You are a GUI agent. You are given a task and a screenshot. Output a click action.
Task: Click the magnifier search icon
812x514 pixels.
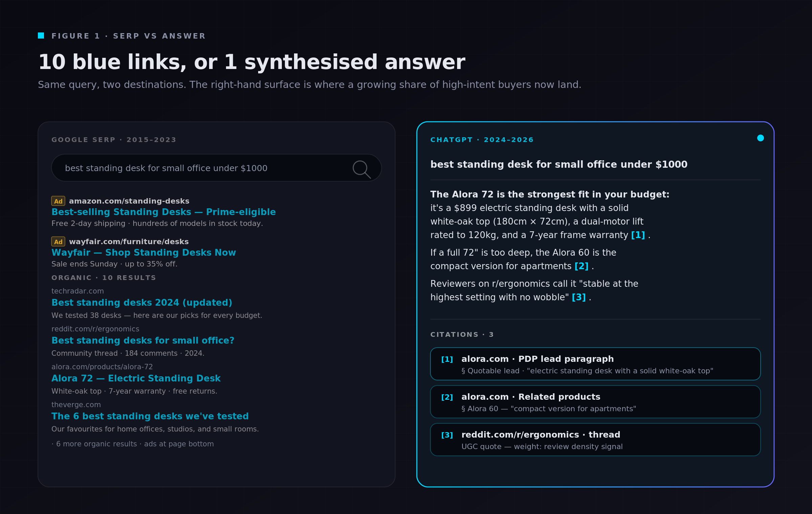click(x=362, y=169)
